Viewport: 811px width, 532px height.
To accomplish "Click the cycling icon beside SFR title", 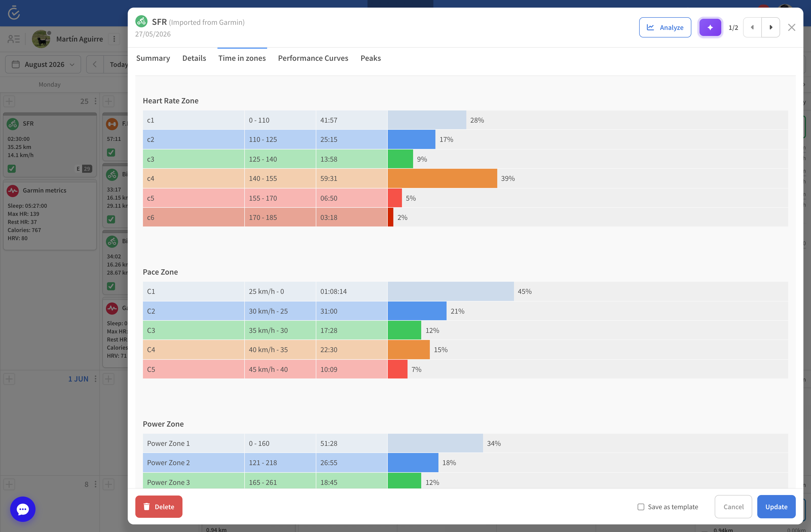I will (x=141, y=21).
